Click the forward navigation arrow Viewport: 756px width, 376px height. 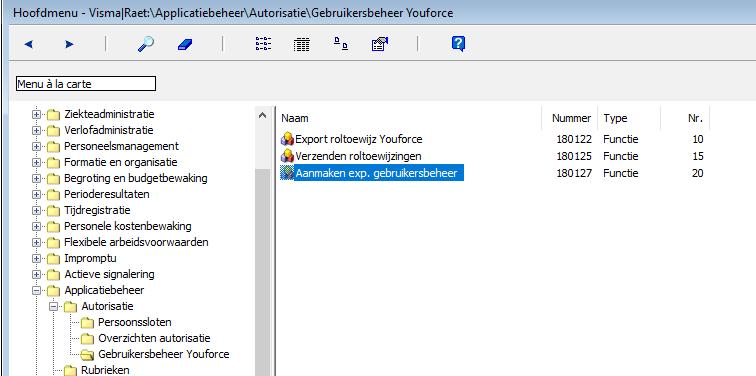(x=69, y=44)
